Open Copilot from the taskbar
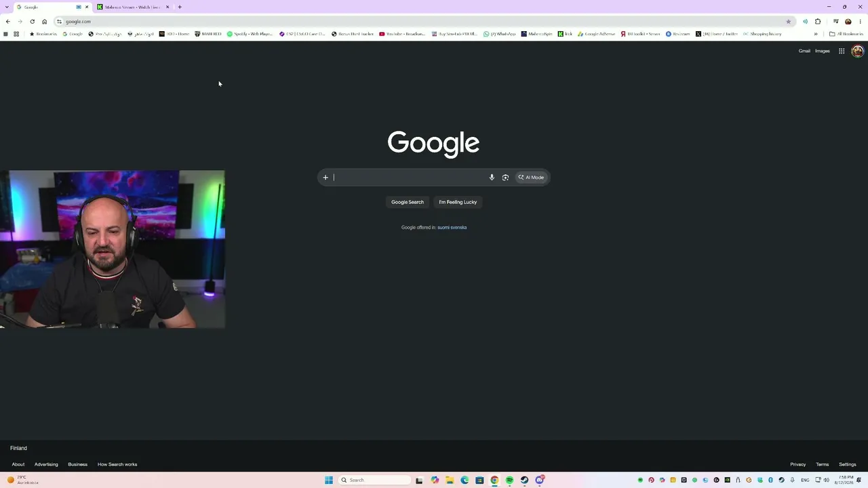The image size is (868, 488). click(x=435, y=480)
